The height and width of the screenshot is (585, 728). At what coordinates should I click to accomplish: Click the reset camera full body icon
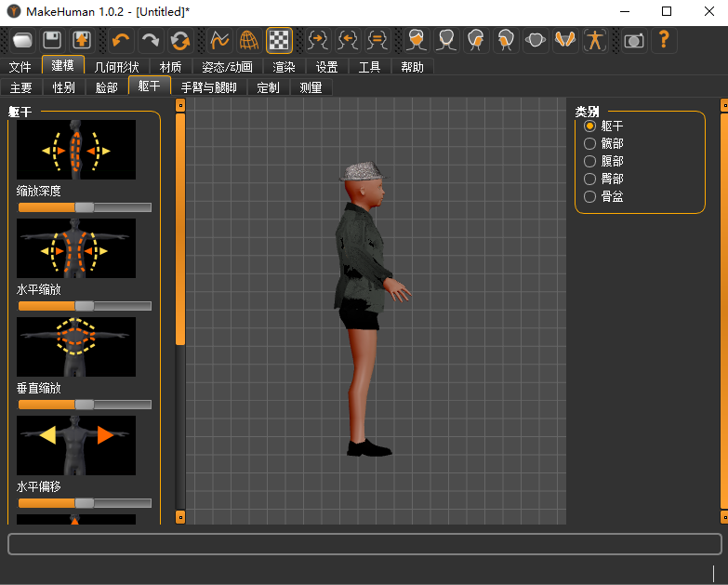[595, 40]
